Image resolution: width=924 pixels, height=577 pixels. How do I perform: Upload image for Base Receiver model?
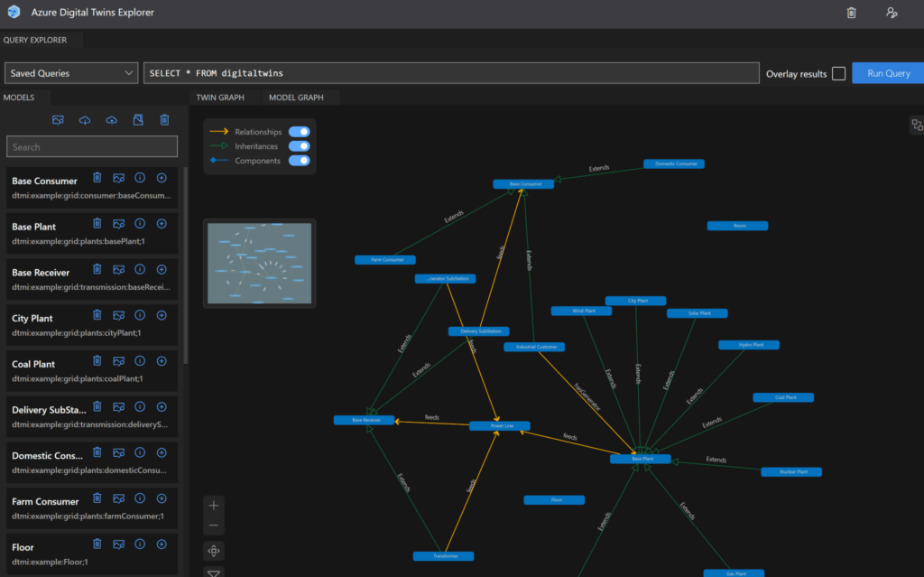[x=118, y=270]
